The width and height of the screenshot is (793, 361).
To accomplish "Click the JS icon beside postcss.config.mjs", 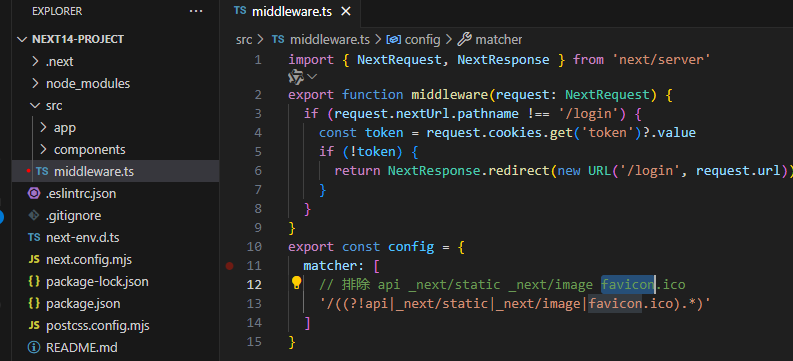I will coord(34,326).
